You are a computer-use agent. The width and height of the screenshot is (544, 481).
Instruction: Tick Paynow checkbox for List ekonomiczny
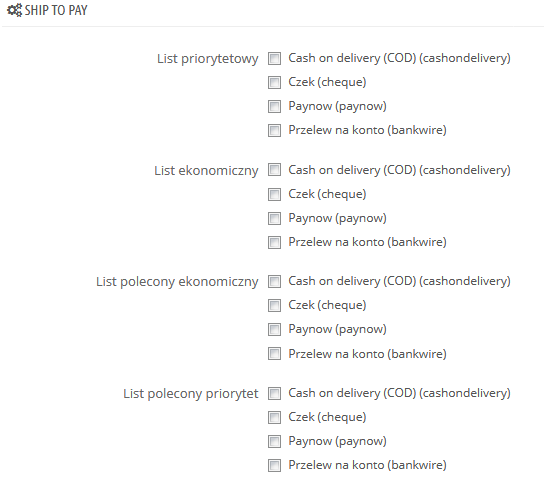274,219
